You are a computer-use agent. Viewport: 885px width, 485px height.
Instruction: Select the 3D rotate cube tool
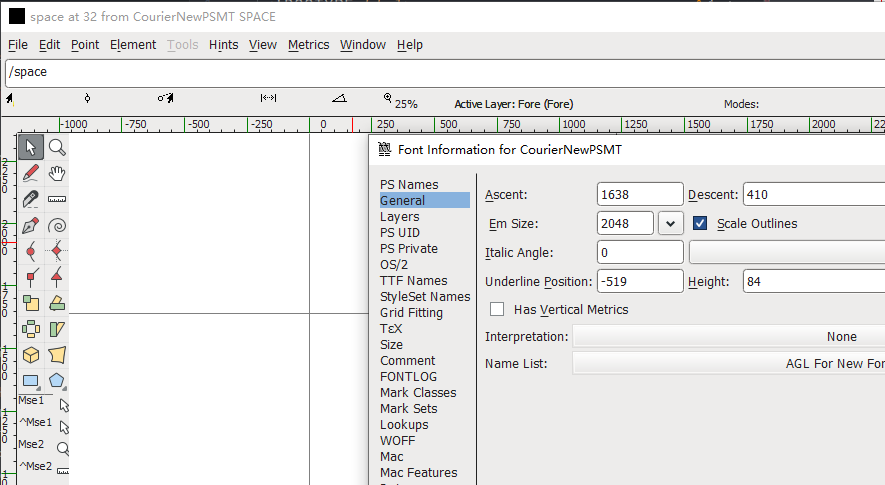coord(30,355)
